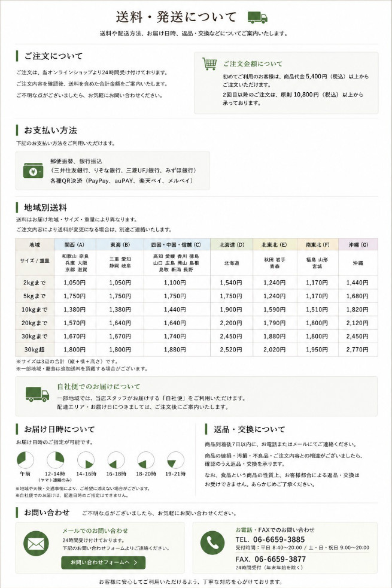This screenshot has height=588, width=392.
Task: Click the お支払い方法 section heading
Action: pos(51,131)
